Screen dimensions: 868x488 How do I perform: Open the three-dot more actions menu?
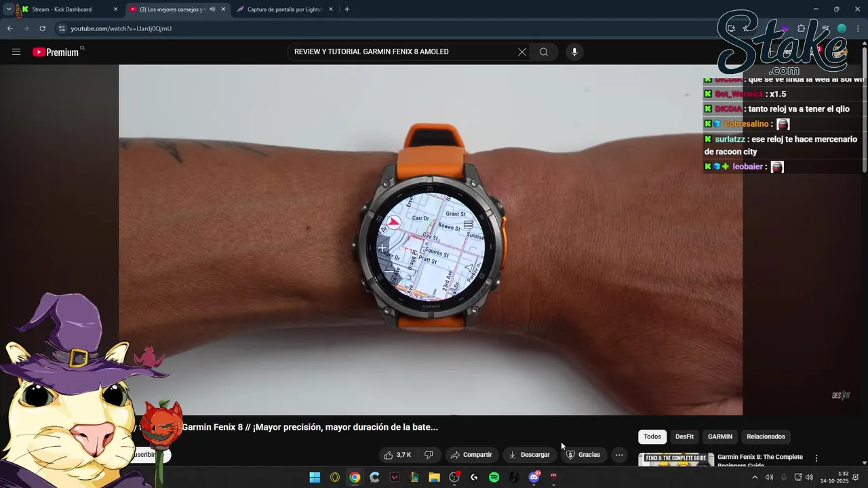[619, 455]
